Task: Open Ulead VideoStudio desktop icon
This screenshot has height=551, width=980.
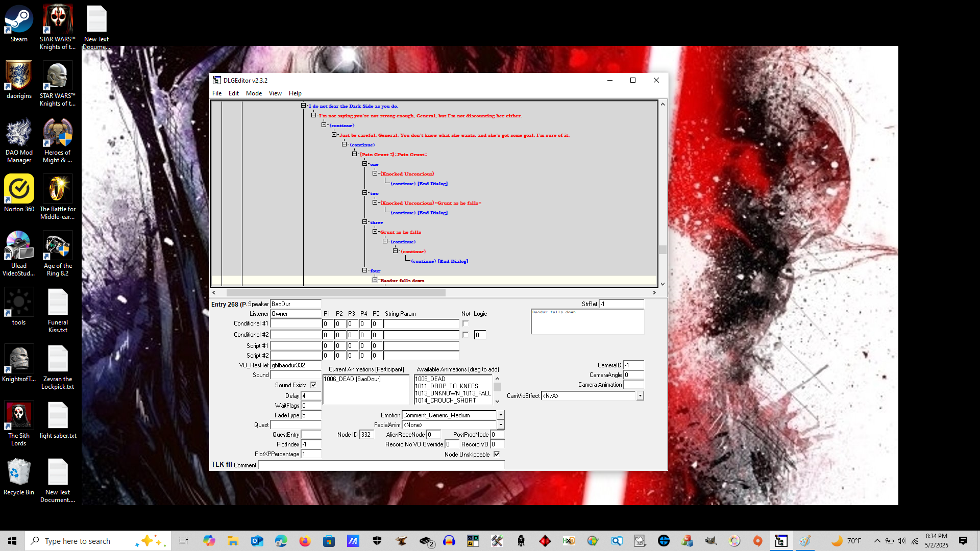Action: [19, 254]
